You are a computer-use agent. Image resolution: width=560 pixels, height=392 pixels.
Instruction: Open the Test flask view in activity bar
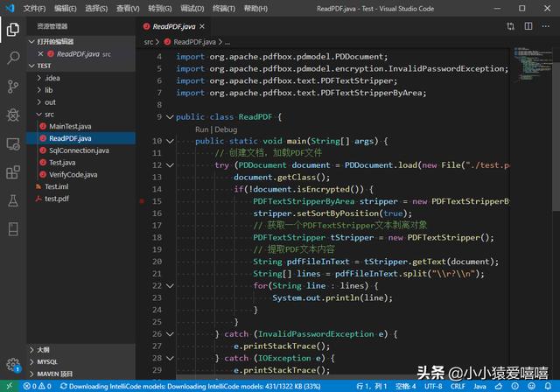[13, 200]
